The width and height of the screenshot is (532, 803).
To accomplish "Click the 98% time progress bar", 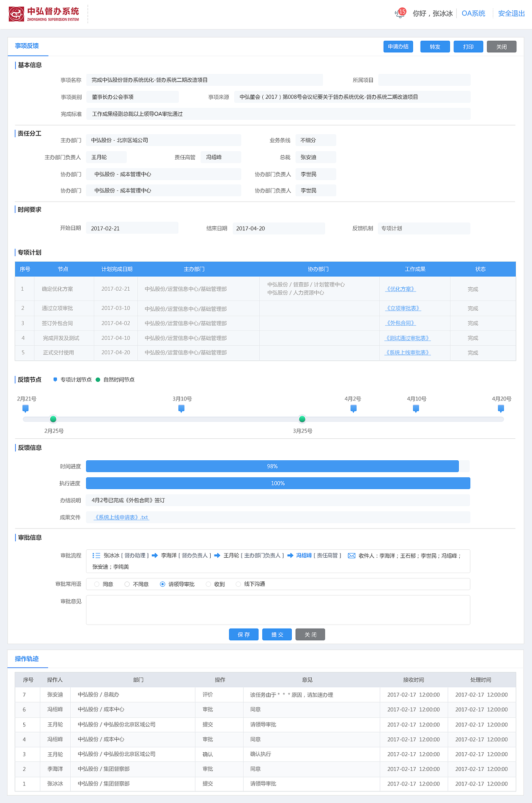I will (x=272, y=466).
